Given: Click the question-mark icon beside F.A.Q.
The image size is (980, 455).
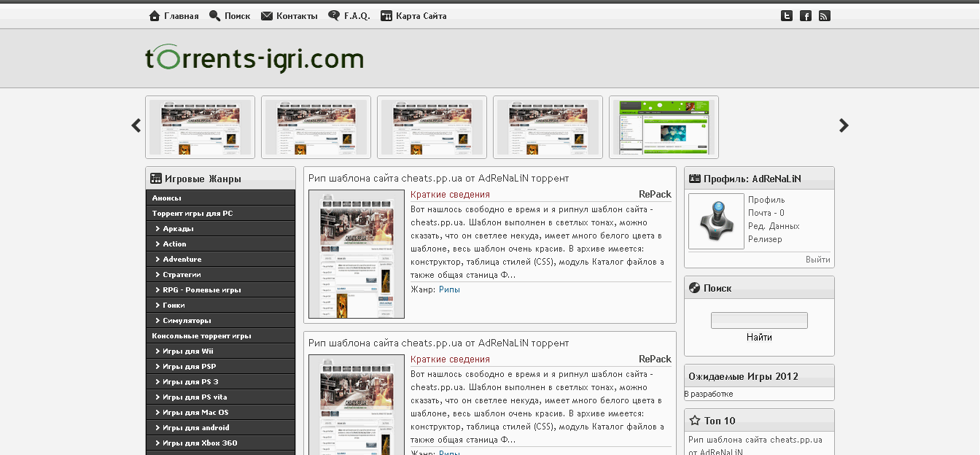Looking at the screenshot, I should pos(332,15).
